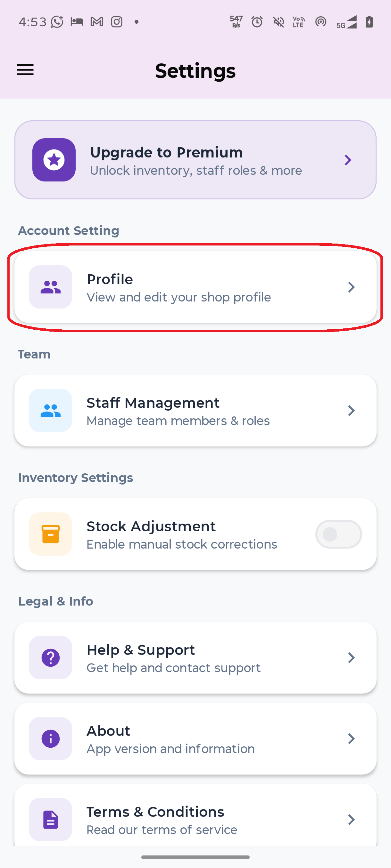Image resolution: width=391 pixels, height=868 pixels.
Task: Expand Staff Management with the right arrow
Action: pyautogui.click(x=352, y=410)
